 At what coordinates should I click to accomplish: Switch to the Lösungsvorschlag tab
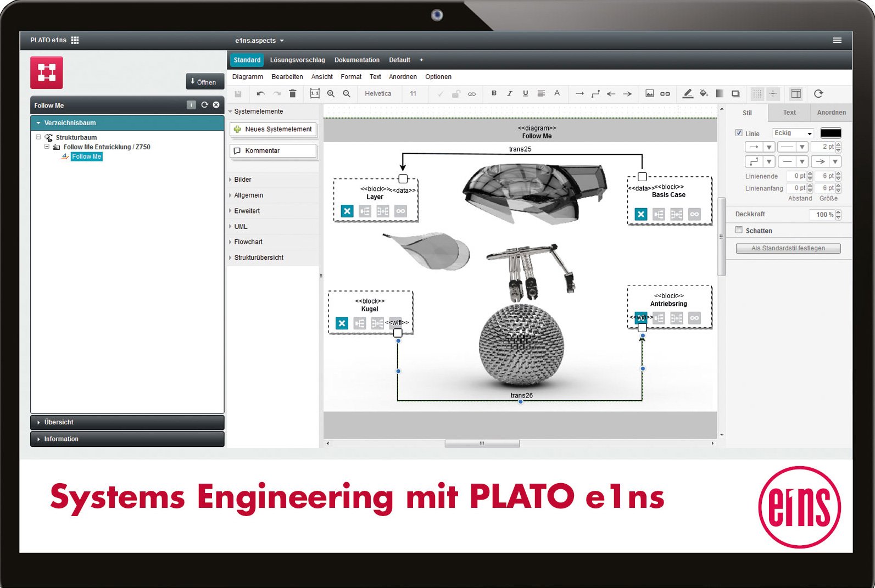298,60
